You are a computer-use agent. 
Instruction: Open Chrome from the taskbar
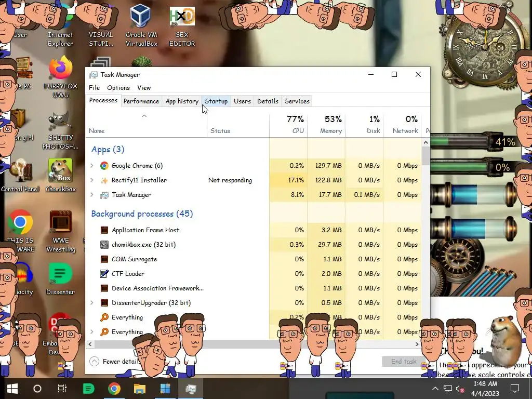coord(114,389)
